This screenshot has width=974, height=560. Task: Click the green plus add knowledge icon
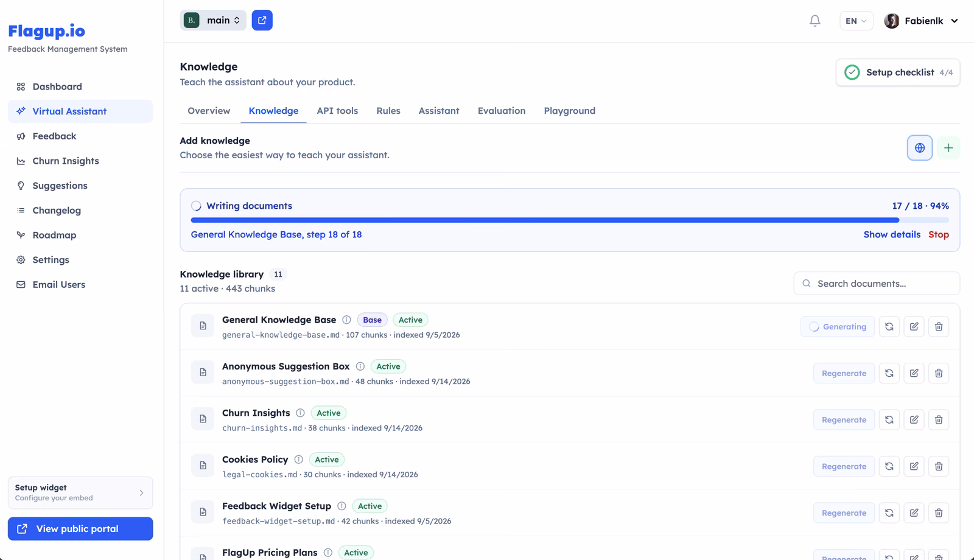point(948,148)
